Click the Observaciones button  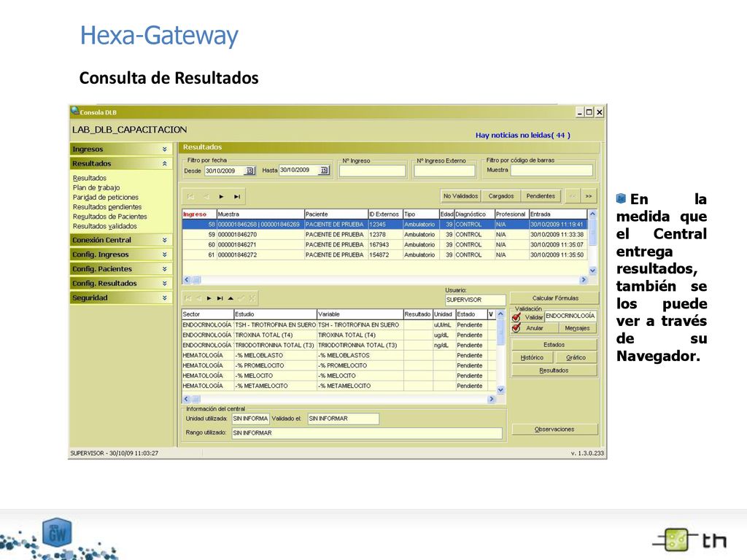tap(554, 429)
